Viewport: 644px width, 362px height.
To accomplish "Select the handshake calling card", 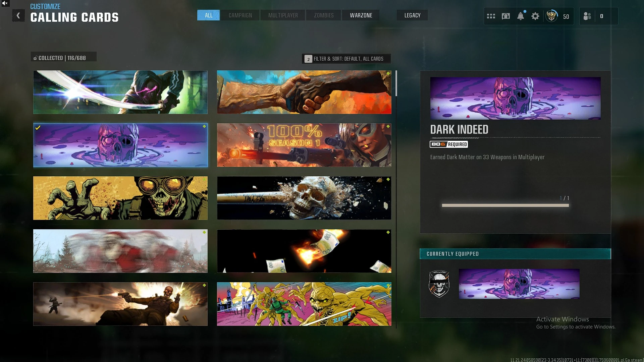I will [304, 92].
